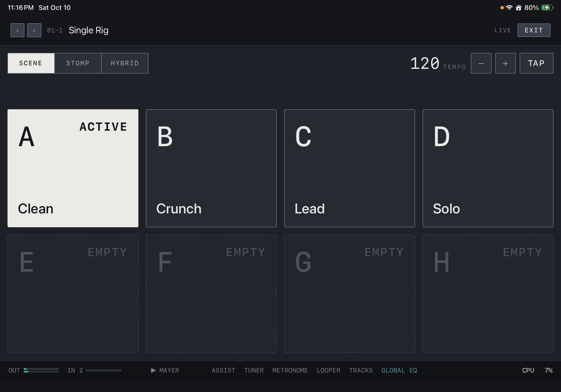Screen dimensions: 561x392
Task: Click the orange microphone indicator dot
Action: 502,8
